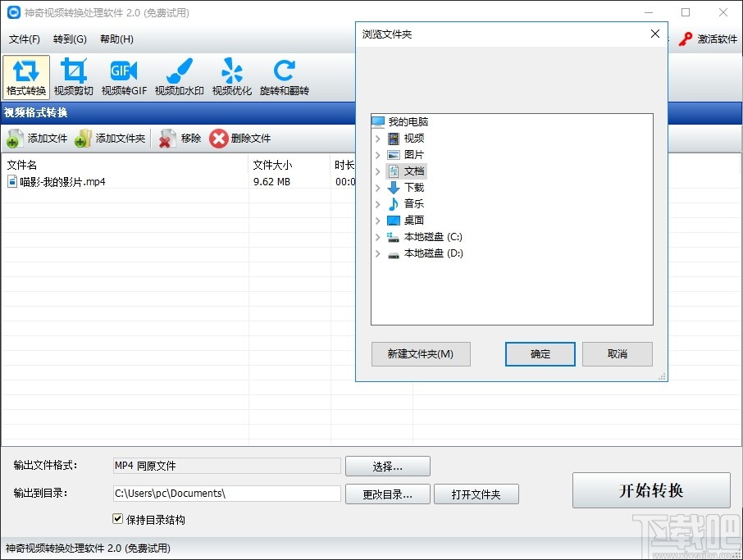Open the 帮助(H) menu

116,39
